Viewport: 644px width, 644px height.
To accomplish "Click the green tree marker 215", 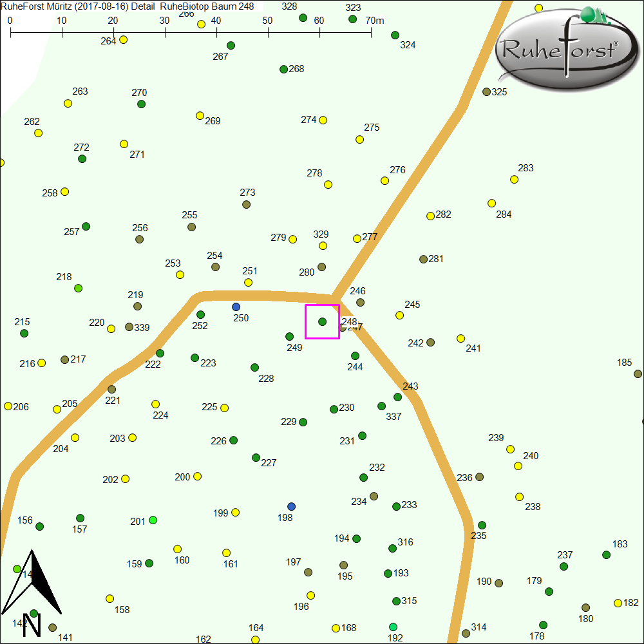I will tap(24, 334).
